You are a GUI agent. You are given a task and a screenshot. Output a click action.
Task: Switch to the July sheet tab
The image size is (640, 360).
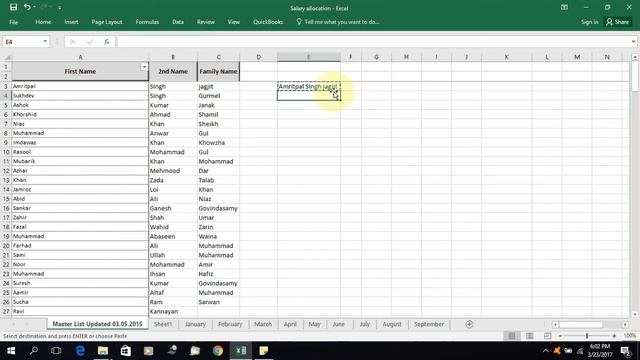point(364,324)
